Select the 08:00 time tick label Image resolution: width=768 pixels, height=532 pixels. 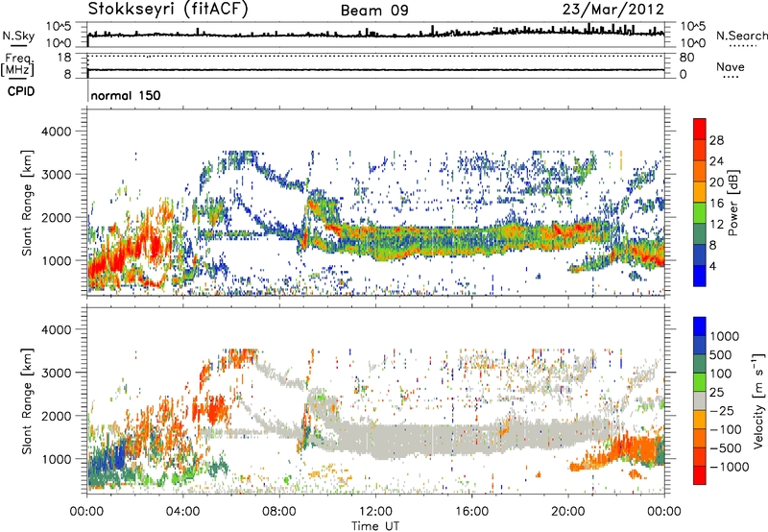279,512
